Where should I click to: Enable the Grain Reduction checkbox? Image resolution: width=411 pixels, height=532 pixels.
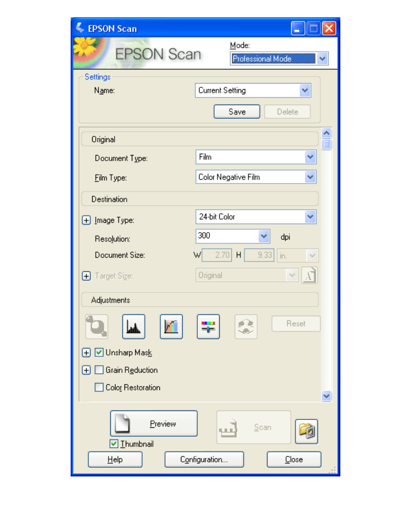pyautogui.click(x=99, y=370)
